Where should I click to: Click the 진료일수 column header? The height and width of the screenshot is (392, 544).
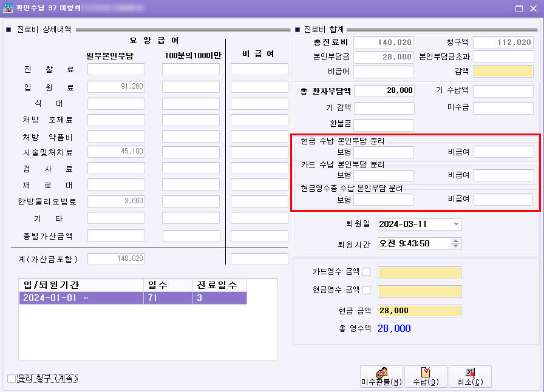pos(219,285)
